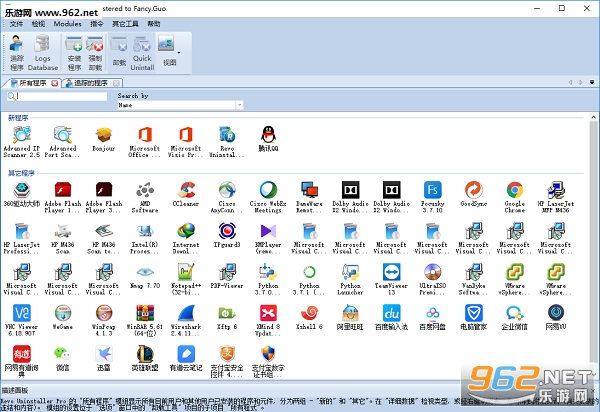Open the 其它工具 menu
Viewport: 600px width, 412px height.
pos(125,24)
